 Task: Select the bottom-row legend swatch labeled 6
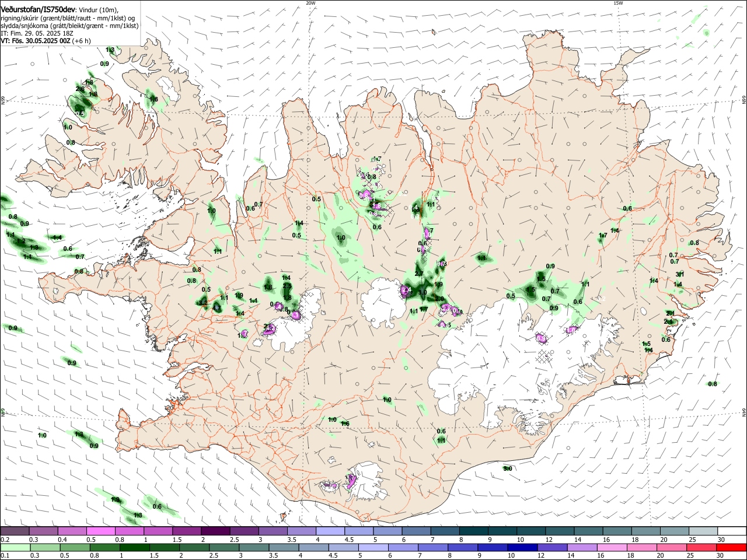pos(403,547)
